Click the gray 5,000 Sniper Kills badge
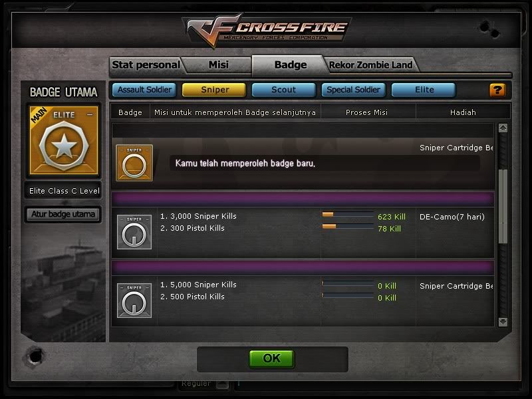532x399 pixels. (x=134, y=301)
